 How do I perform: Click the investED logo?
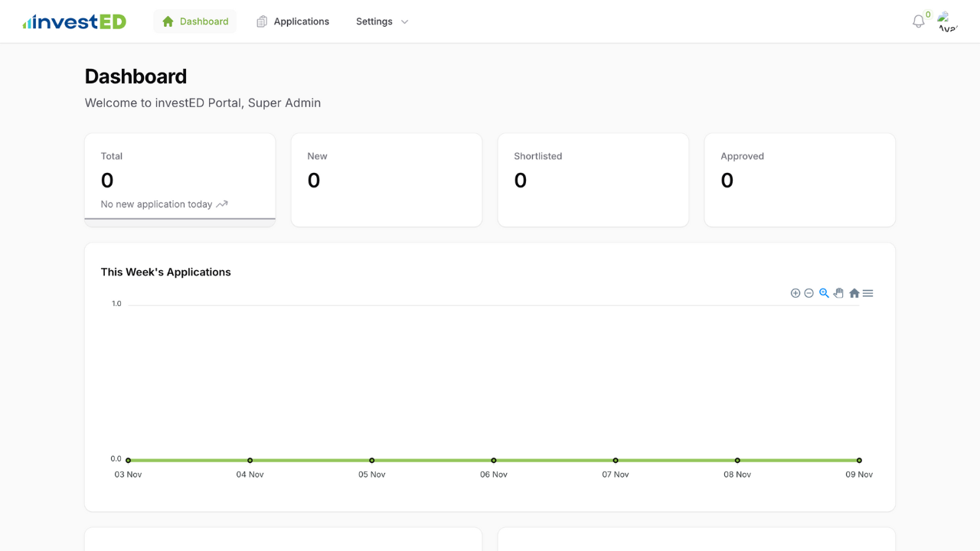tap(73, 21)
